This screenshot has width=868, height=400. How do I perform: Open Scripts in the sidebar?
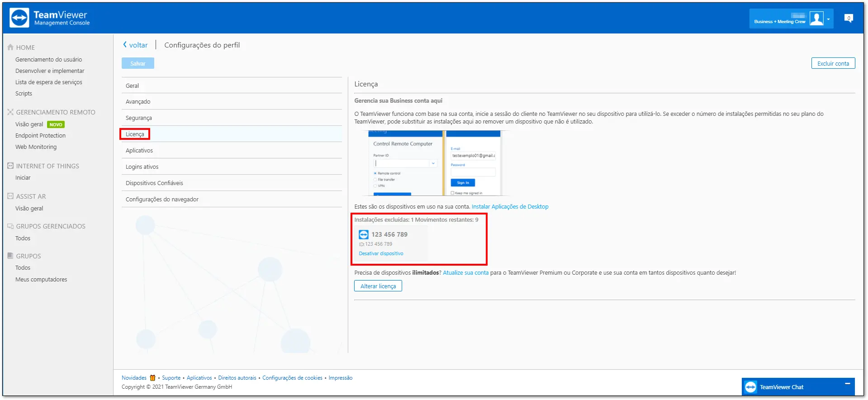24,93
